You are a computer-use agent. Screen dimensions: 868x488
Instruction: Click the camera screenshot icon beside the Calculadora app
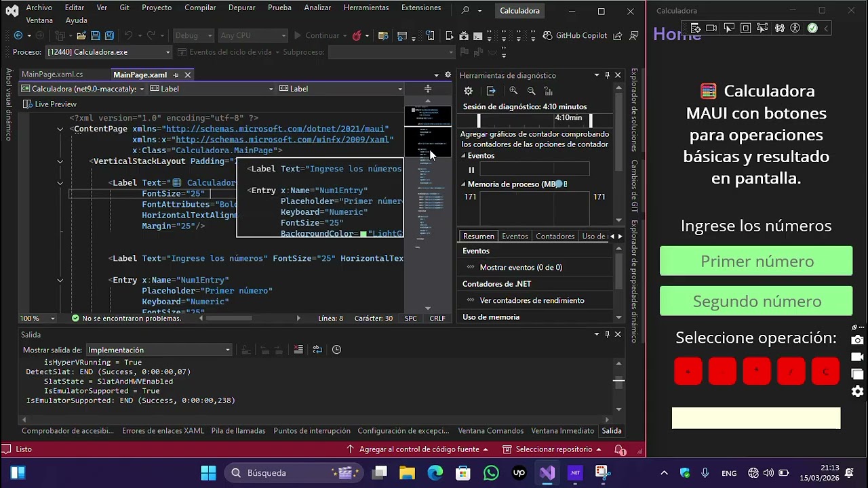coord(858,340)
